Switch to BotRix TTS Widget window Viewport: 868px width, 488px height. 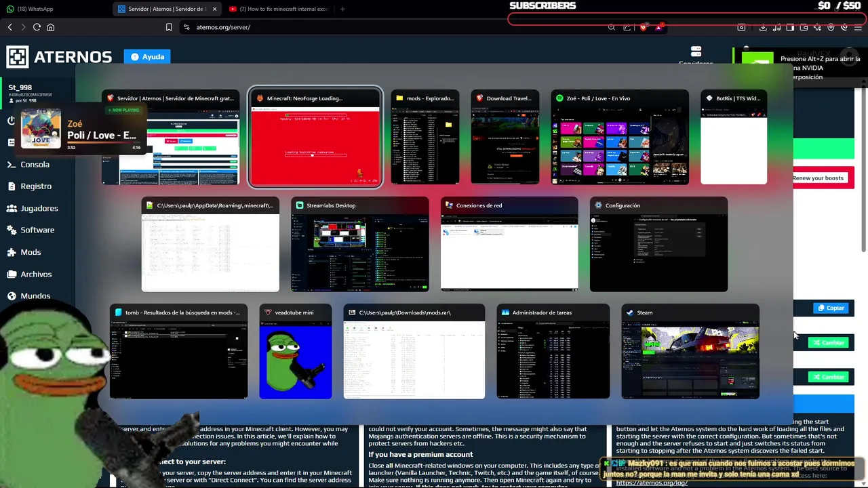click(734, 138)
